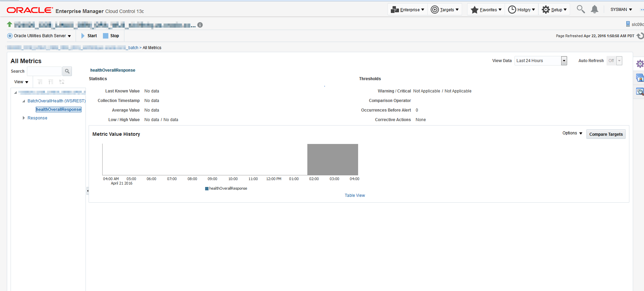Click the page refresh icon
The height and width of the screenshot is (291, 644).
(x=640, y=36)
